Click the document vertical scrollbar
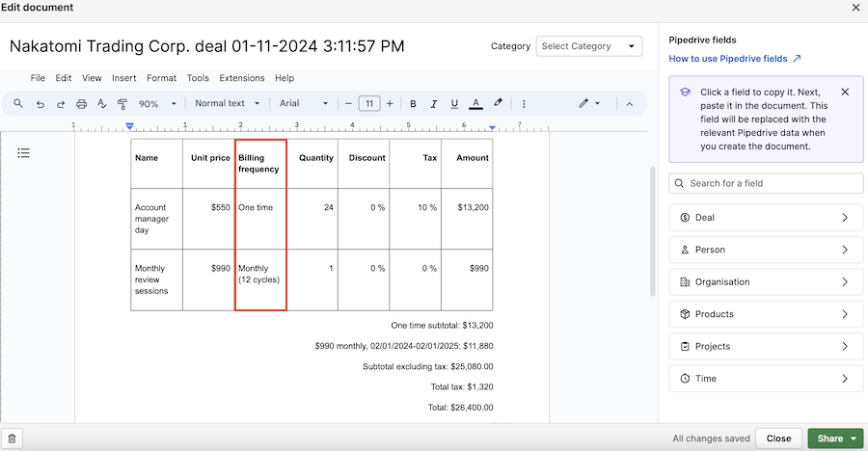Screen dimensions: 868x451 tap(652, 231)
